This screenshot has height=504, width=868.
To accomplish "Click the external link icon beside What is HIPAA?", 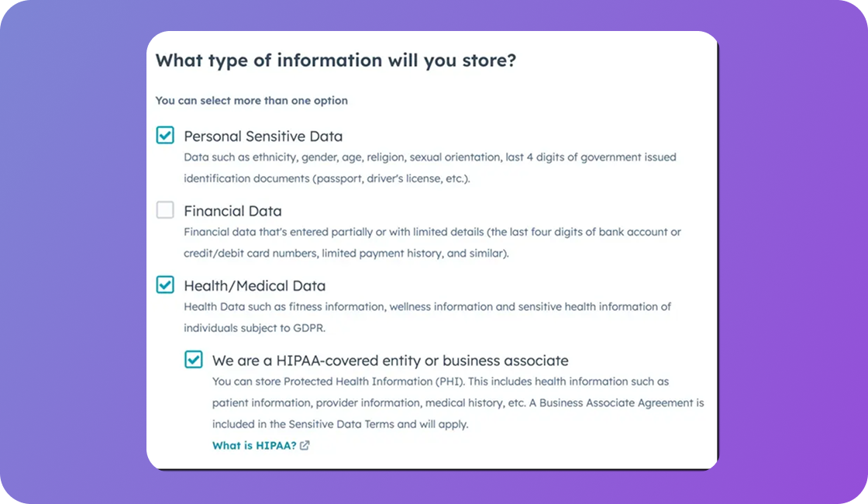I will pos(305,446).
